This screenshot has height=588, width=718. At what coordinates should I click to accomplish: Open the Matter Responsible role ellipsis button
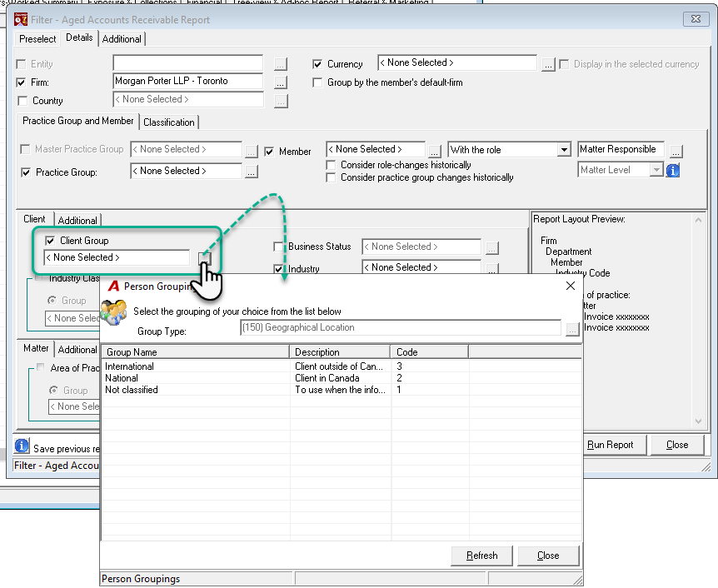point(676,151)
